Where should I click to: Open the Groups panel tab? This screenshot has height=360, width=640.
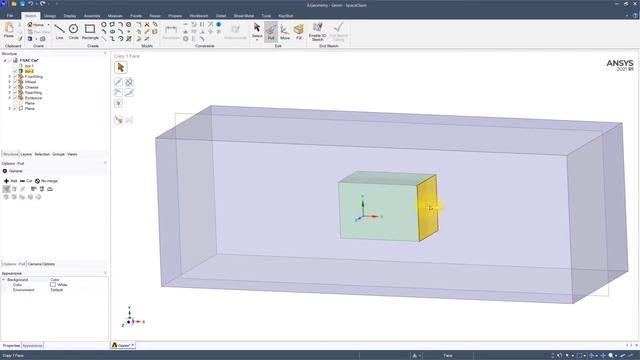(58, 154)
